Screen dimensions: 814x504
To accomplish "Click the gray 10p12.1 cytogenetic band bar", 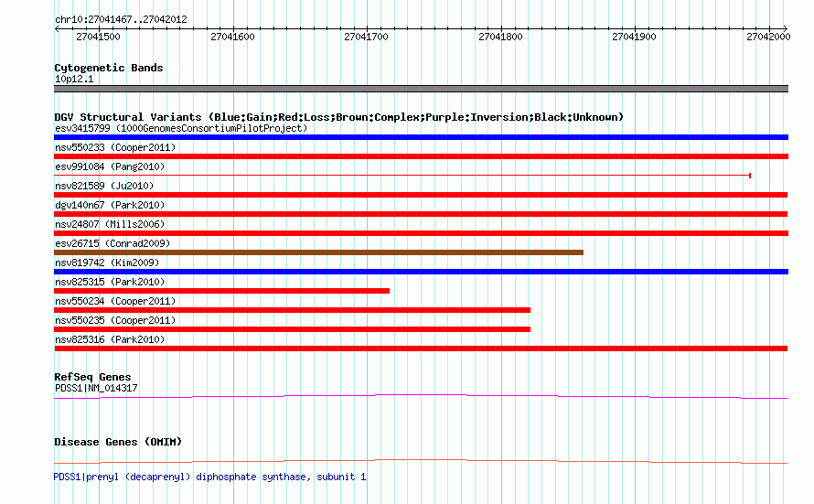I will tap(421, 89).
